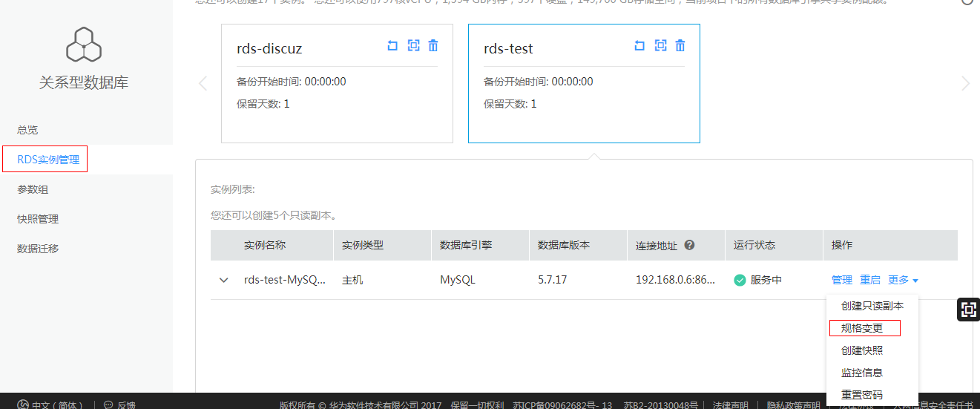Click the 反馈 chat bubble icon
The height and width of the screenshot is (409, 980).
tap(108, 405)
